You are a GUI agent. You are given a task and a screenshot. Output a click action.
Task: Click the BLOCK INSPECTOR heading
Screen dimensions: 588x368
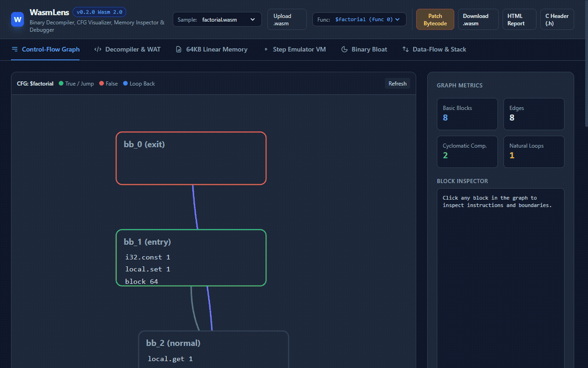[x=462, y=181]
